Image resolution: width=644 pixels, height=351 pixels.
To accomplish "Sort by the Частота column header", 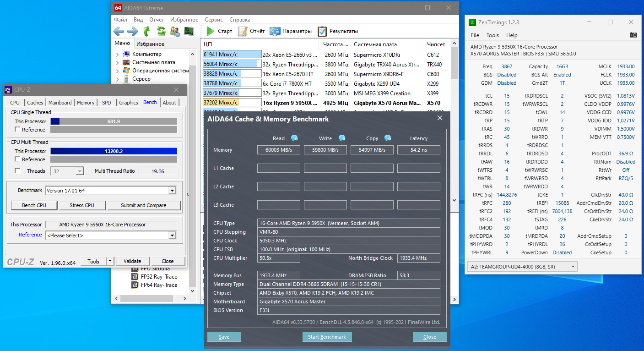I will [336, 44].
